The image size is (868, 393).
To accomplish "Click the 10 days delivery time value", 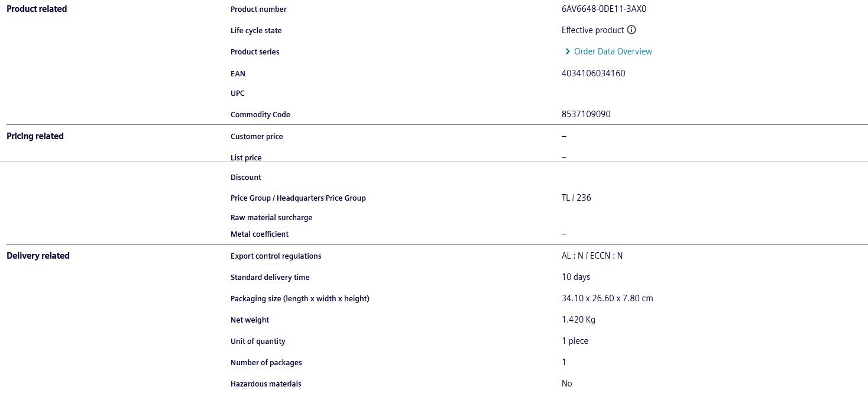I will [576, 277].
